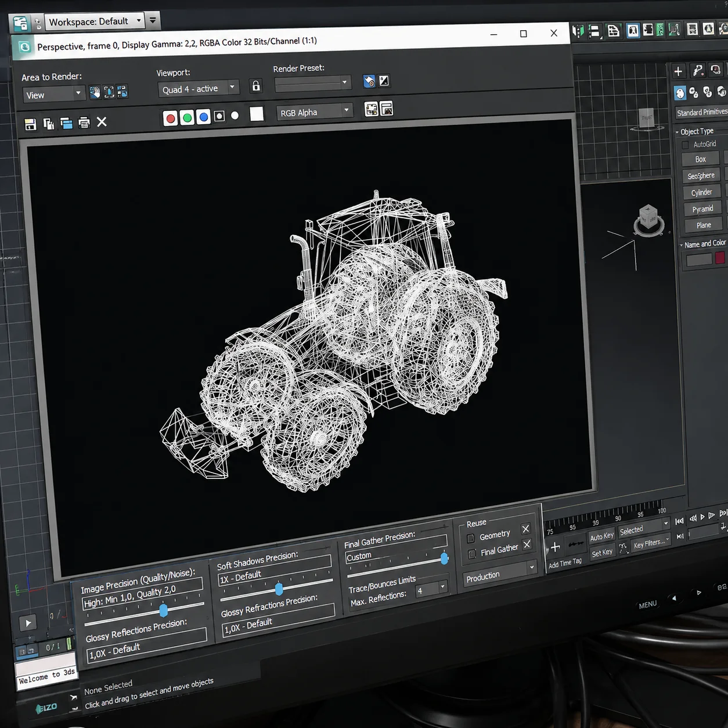Open the Standard Primitives dropdown
Image resolution: width=728 pixels, height=728 pixels.
pyautogui.click(x=701, y=112)
